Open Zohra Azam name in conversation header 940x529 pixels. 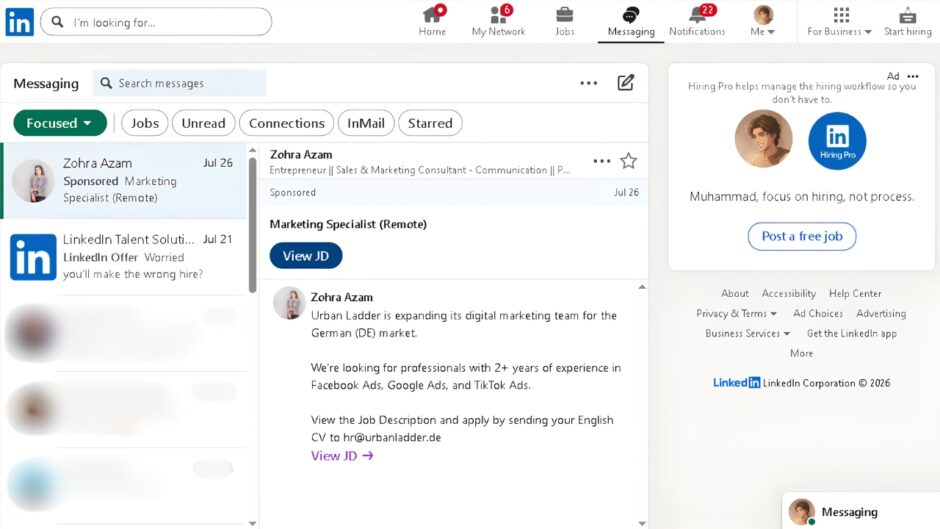tap(301, 155)
